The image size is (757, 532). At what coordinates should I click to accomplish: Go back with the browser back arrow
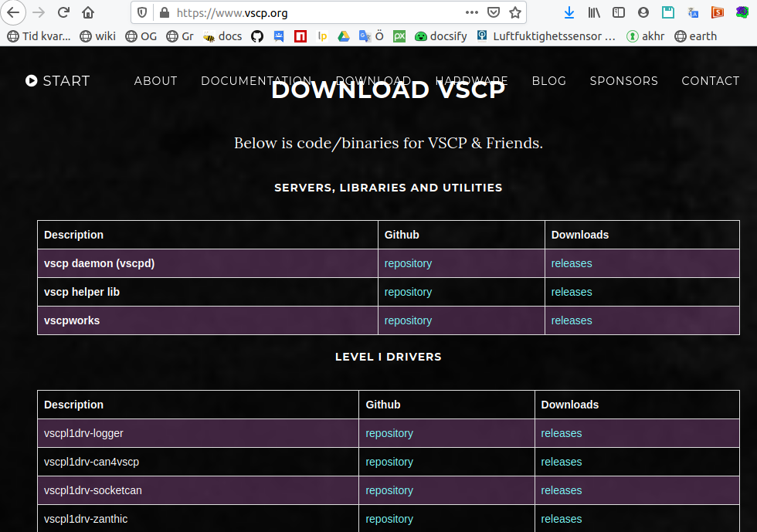(x=13, y=12)
